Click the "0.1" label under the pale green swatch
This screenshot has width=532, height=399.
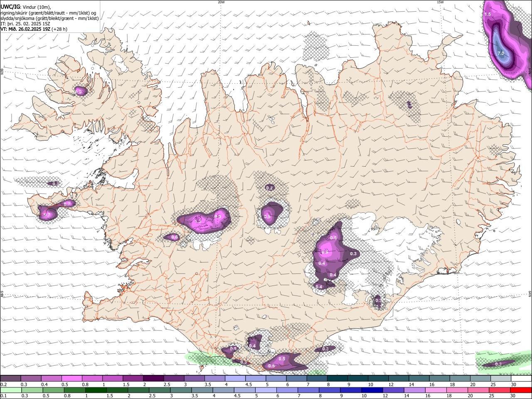(x=3, y=396)
